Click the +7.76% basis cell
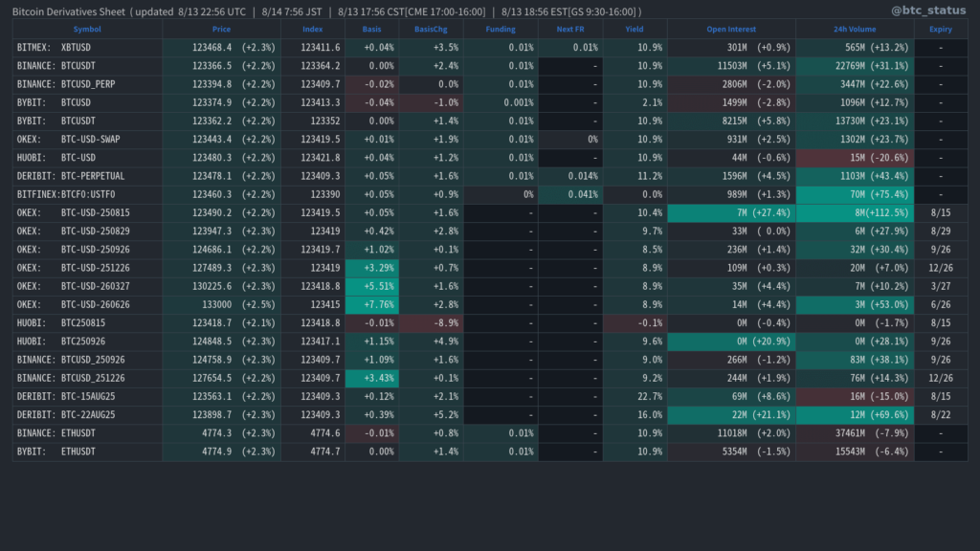This screenshot has width=980, height=551. click(x=372, y=304)
